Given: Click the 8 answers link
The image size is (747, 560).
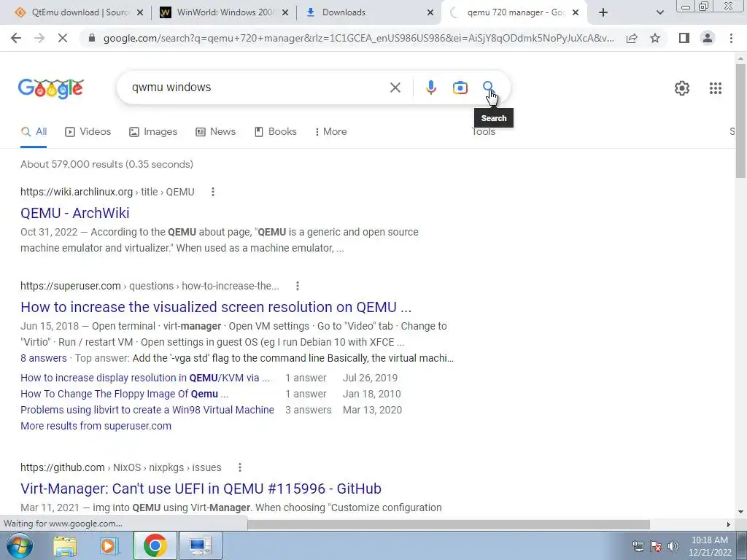Looking at the screenshot, I should 43,358.
